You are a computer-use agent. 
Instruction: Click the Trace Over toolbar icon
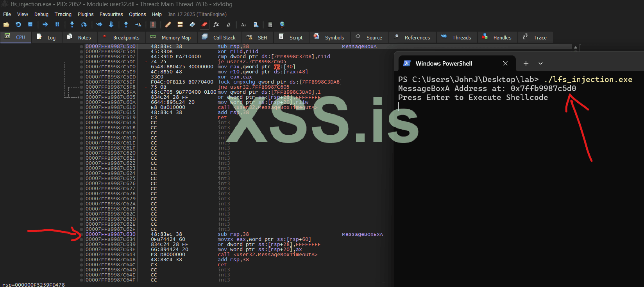(111, 25)
